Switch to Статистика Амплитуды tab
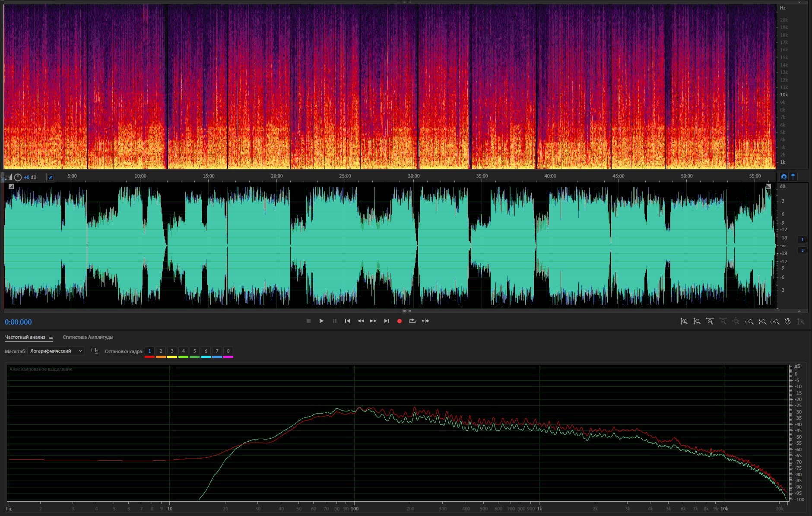The image size is (812, 516). coord(88,337)
